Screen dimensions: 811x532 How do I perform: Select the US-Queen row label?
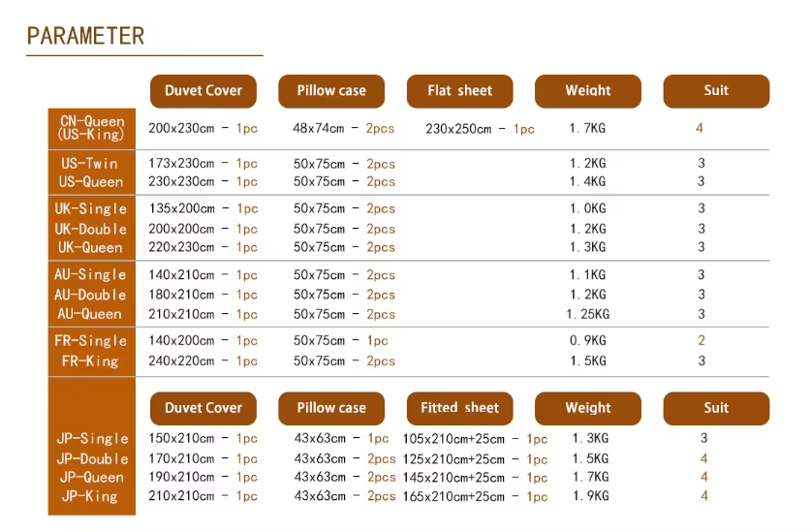point(90,181)
